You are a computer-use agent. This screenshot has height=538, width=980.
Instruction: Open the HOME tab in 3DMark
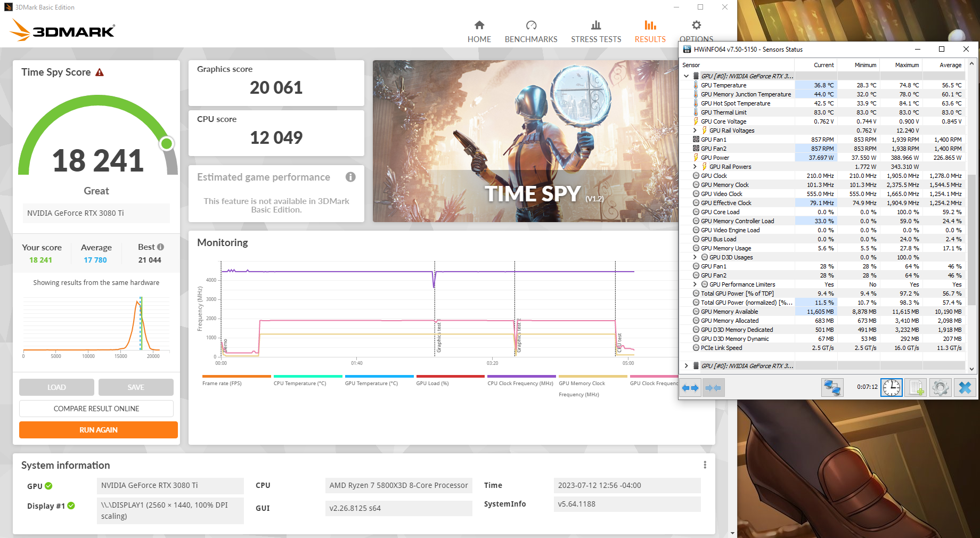(479, 39)
